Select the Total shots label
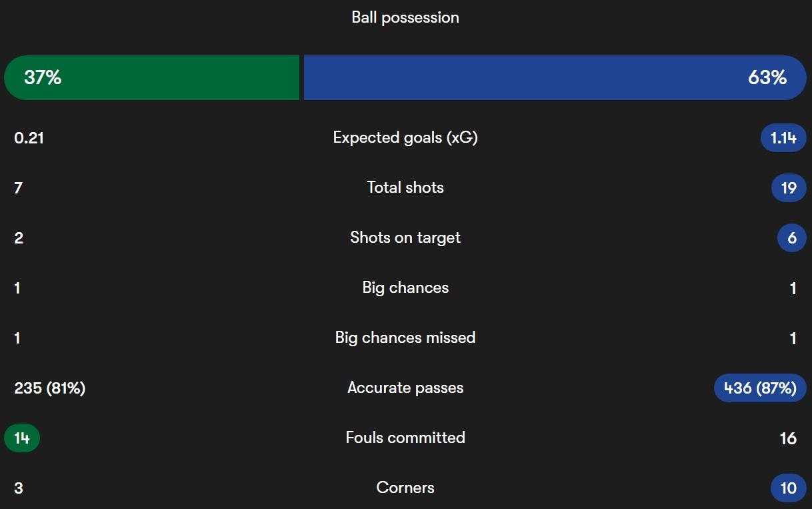 pyautogui.click(x=405, y=187)
